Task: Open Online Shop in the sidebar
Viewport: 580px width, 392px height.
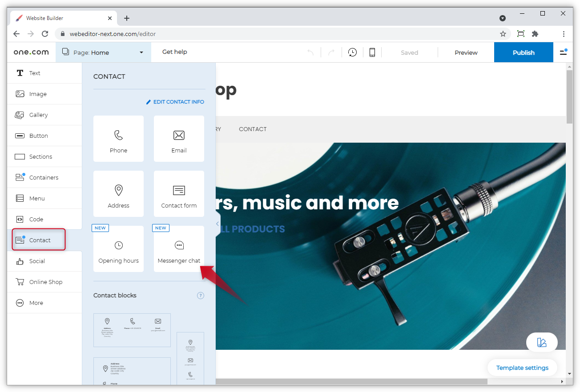Action: (x=45, y=282)
